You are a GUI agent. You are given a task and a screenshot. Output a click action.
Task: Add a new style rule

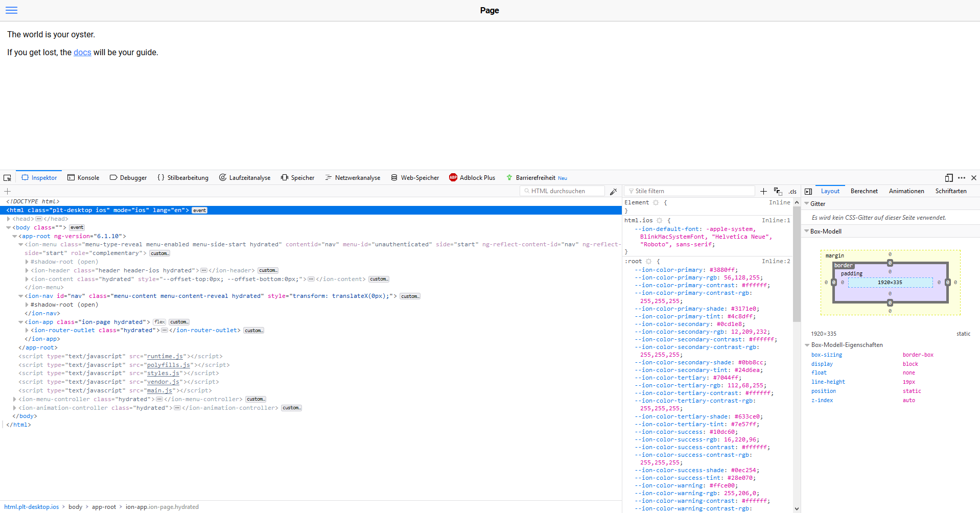point(763,191)
